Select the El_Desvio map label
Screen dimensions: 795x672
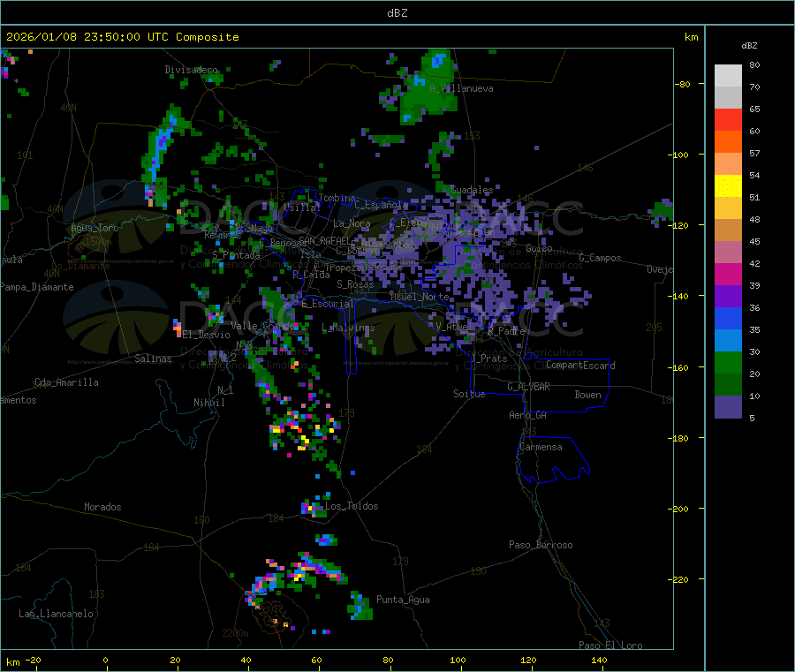coord(206,335)
